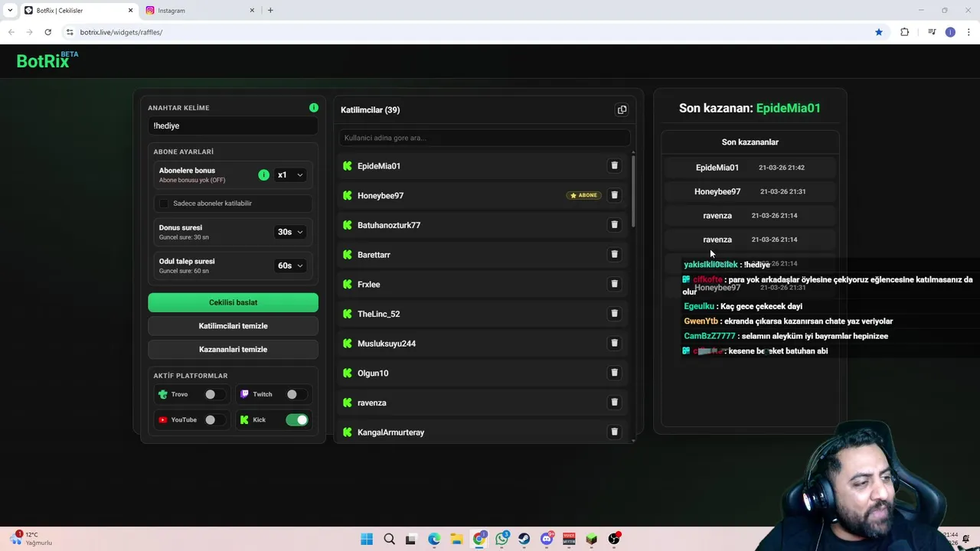Open a new browser tab
This screenshot has height=551, width=980.
270,10
